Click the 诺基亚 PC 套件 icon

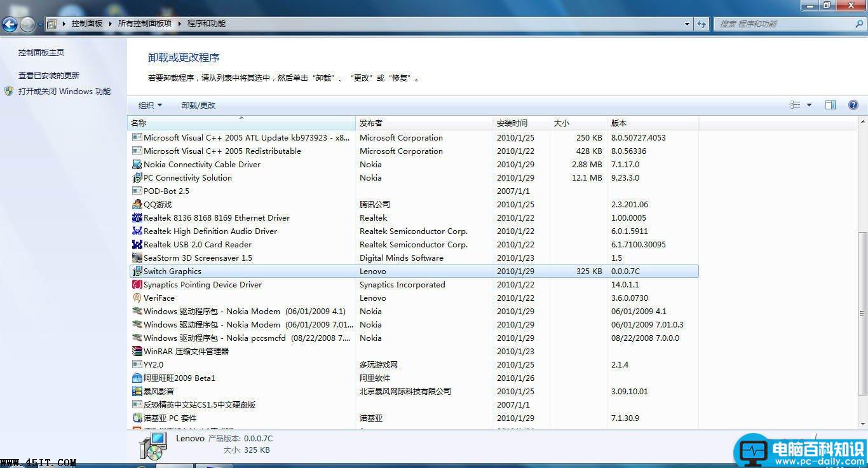click(x=137, y=418)
